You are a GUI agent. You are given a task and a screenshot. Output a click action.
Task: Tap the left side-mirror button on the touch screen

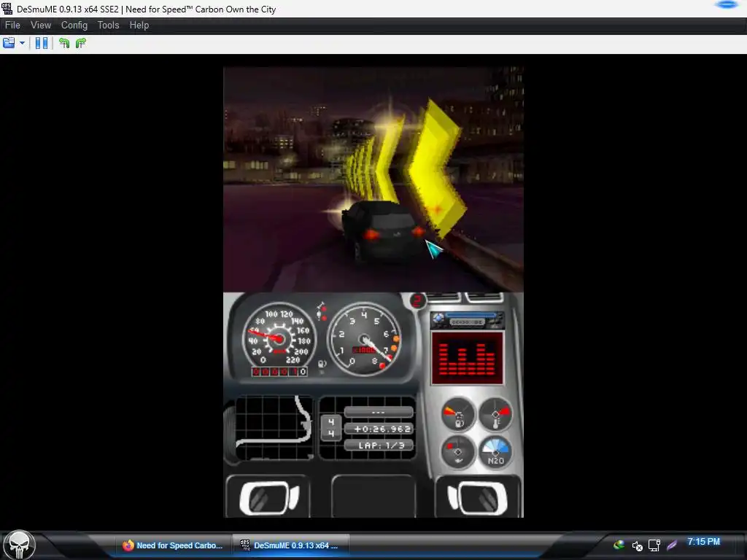(x=268, y=497)
